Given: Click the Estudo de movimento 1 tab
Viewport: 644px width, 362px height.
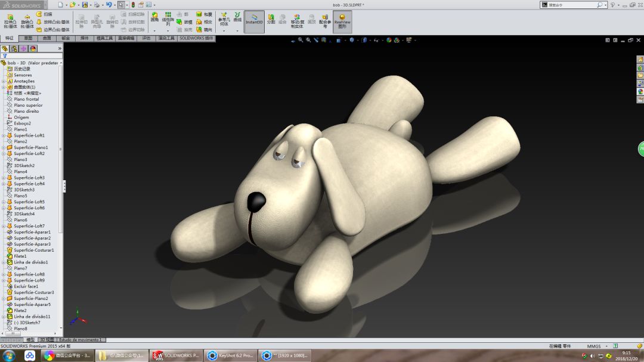Looking at the screenshot, I should tap(80, 340).
